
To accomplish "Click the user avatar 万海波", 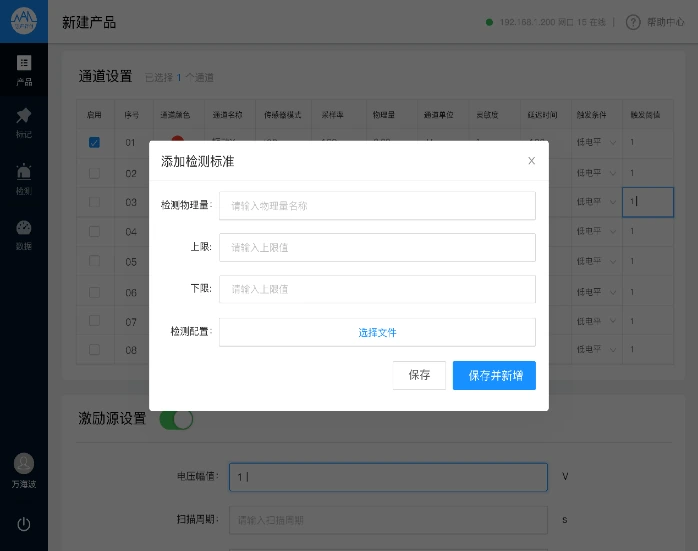I will (x=24, y=464).
